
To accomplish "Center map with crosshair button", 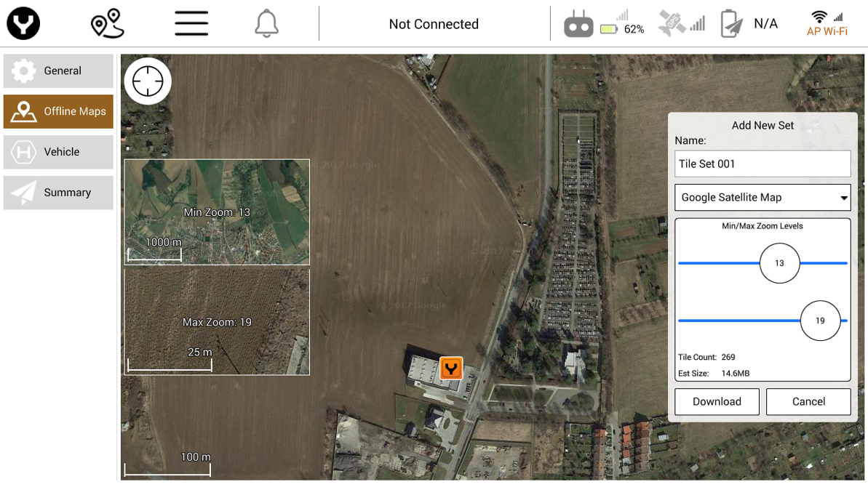I will (x=148, y=81).
